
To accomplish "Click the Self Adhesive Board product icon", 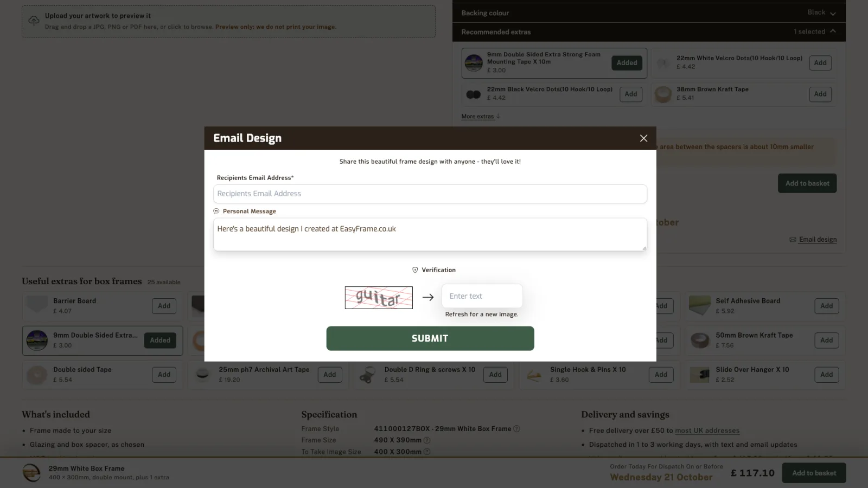I will click(700, 306).
